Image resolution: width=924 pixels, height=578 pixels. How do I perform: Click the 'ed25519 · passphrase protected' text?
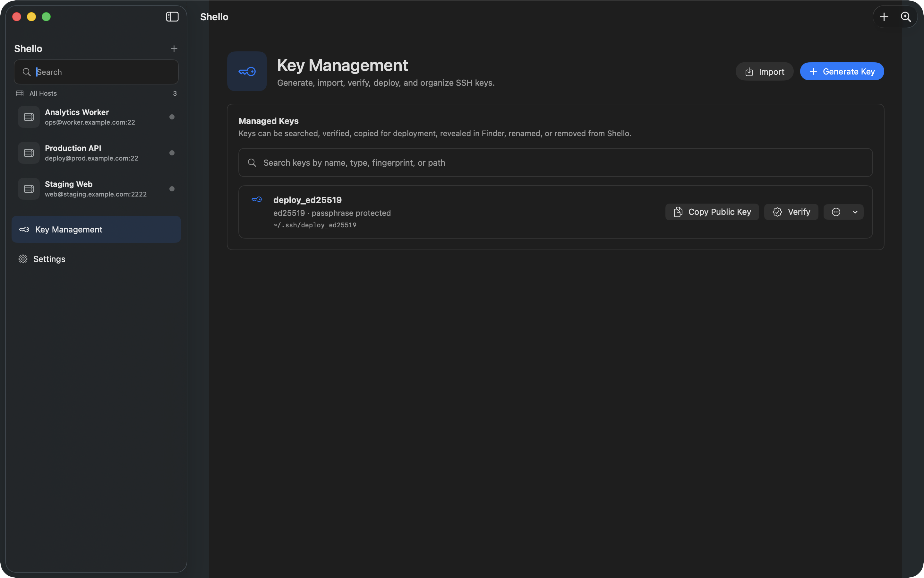coord(332,213)
